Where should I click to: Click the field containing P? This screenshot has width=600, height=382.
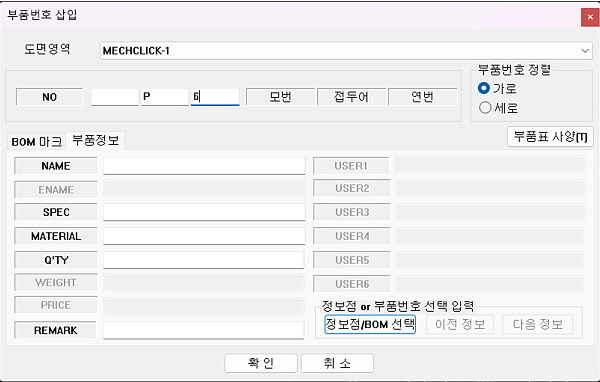click(165, 97)
